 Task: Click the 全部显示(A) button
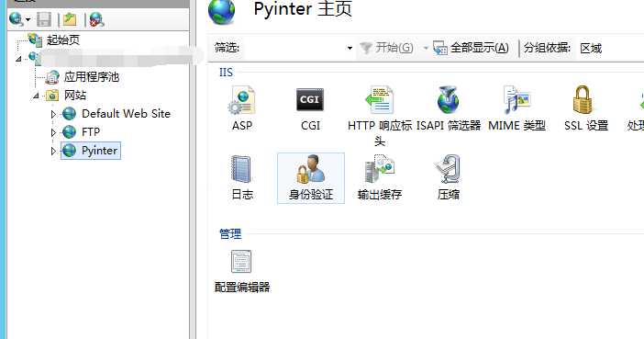point(472,48)
